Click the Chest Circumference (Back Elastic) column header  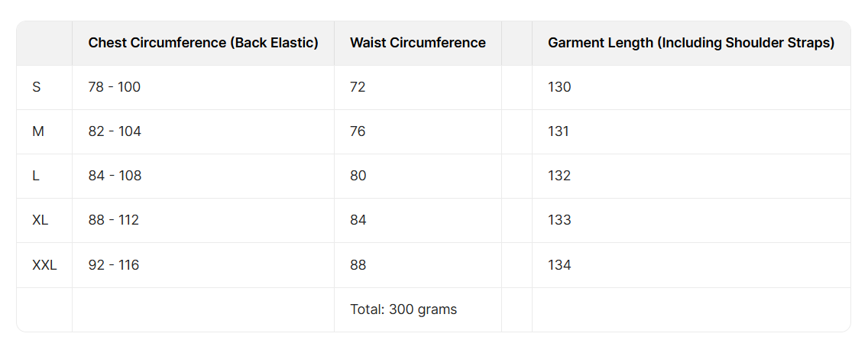[x=203, y=43]
